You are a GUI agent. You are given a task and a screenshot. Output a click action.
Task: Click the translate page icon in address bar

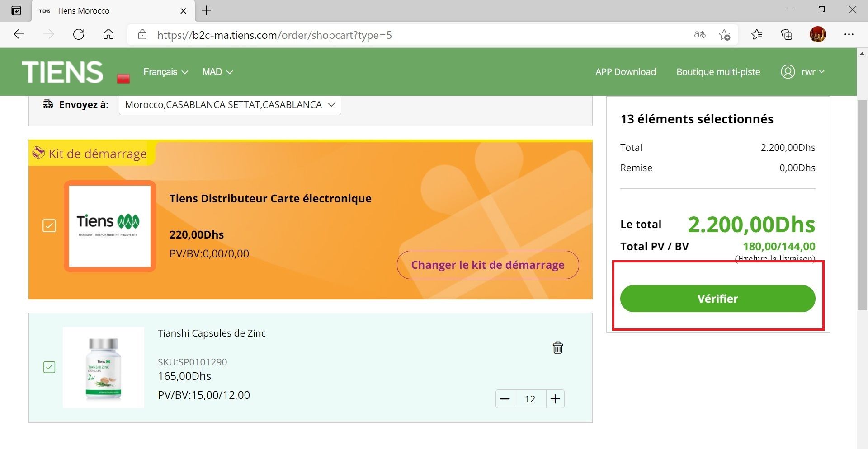(x=699, y=35)
